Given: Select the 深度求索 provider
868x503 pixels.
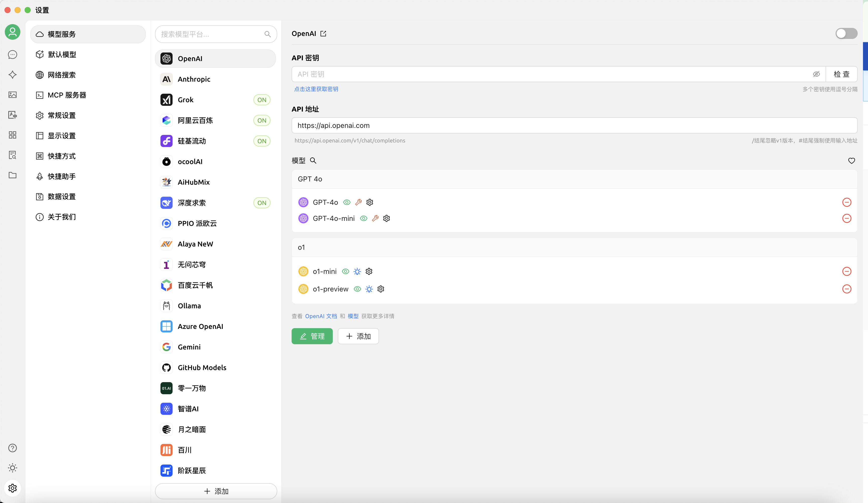Looking at the screenshot, I should [215, 203].
